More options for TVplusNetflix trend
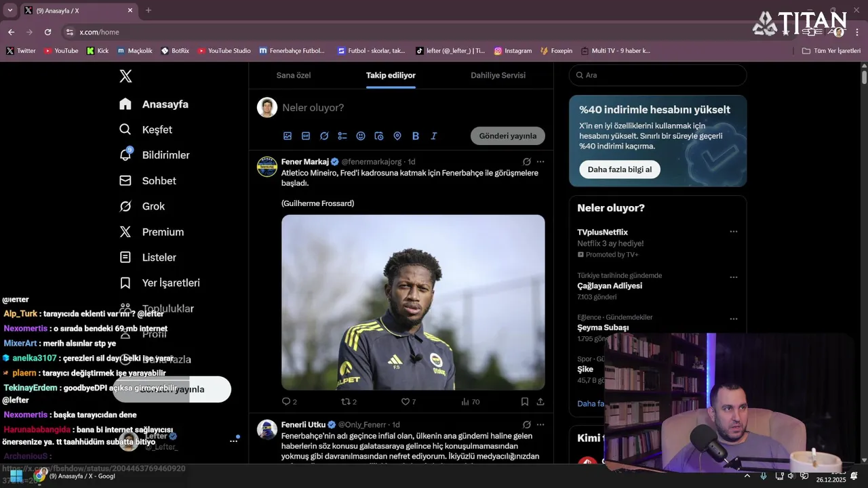 733,232
